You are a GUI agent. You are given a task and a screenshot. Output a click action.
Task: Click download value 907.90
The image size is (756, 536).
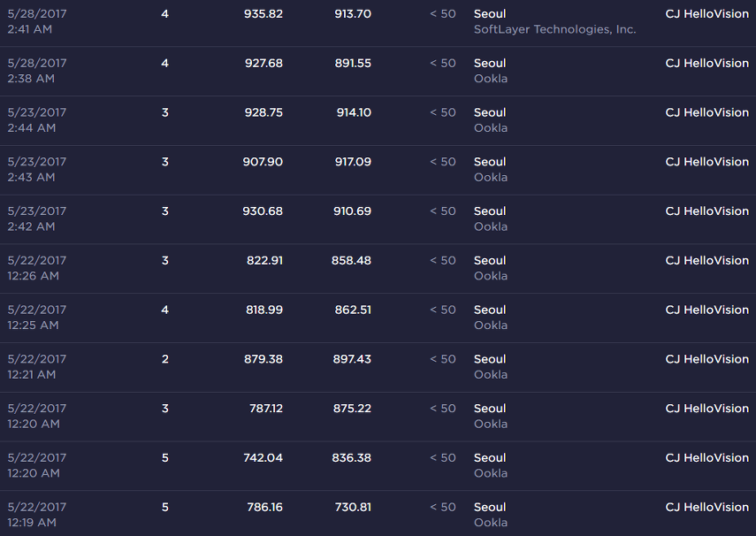[x=263, y=162]
